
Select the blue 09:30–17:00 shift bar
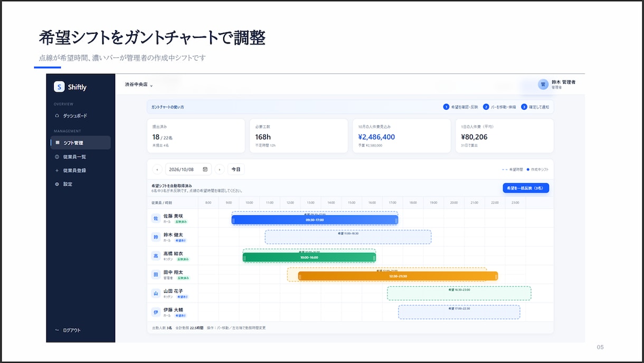(x=315, y=220)
